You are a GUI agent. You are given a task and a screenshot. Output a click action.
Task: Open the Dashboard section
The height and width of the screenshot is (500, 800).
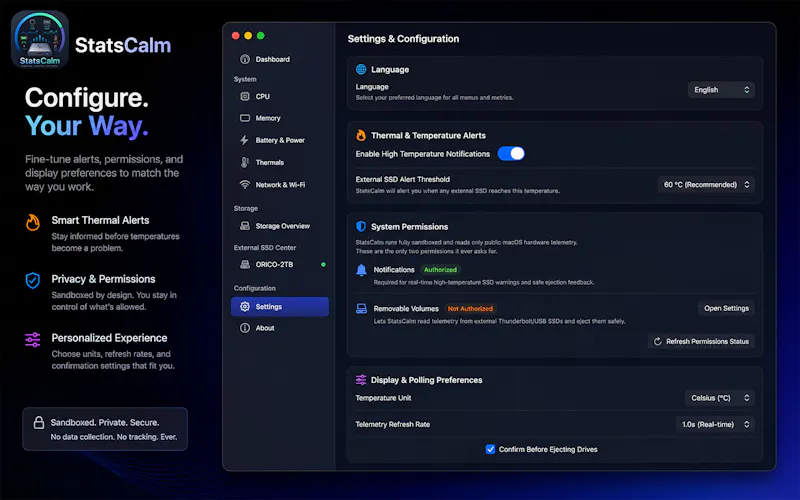point(280,59)
